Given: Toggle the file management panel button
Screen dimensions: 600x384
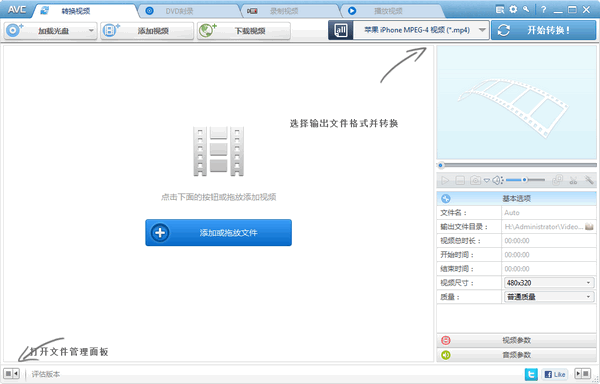Looking at the screenshot, I should click(11, 373).
